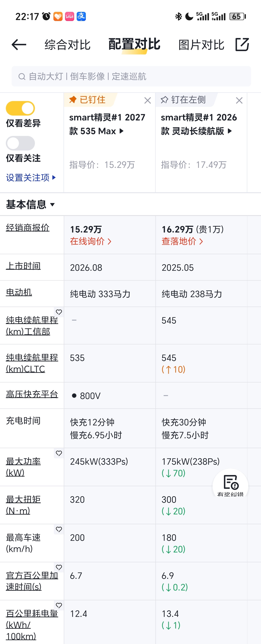Favorite the 纯电续航里程 工信部 row heart
Image resolution: width=261 pixels, height=644 pixels.
pyautogui.click(x=59, y=312)
